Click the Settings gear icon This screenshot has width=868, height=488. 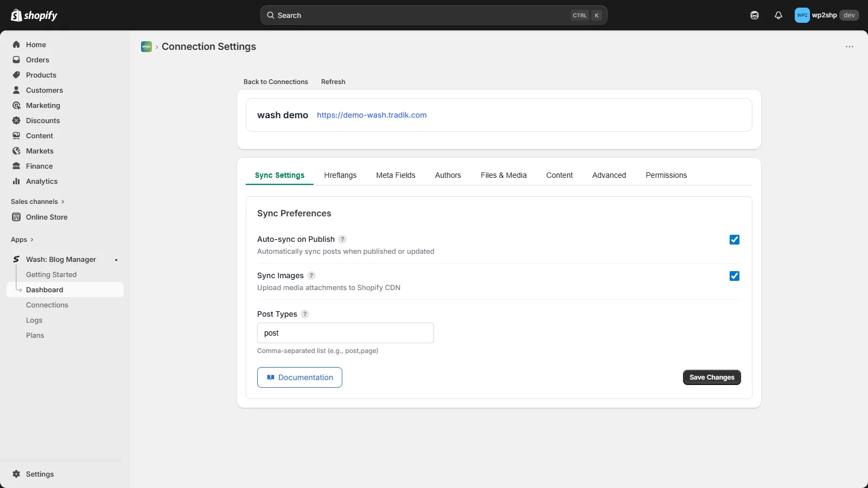pyautogui.click(x=16, y=474)
